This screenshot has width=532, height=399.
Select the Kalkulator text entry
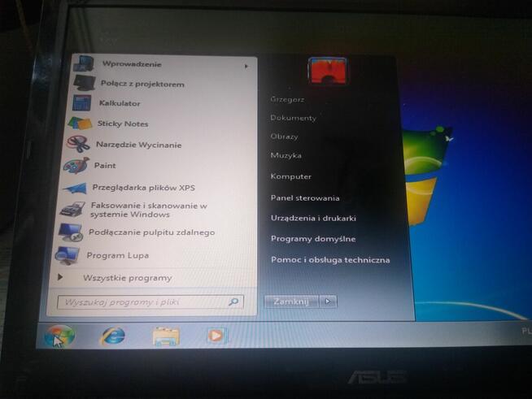click(120, 103)
